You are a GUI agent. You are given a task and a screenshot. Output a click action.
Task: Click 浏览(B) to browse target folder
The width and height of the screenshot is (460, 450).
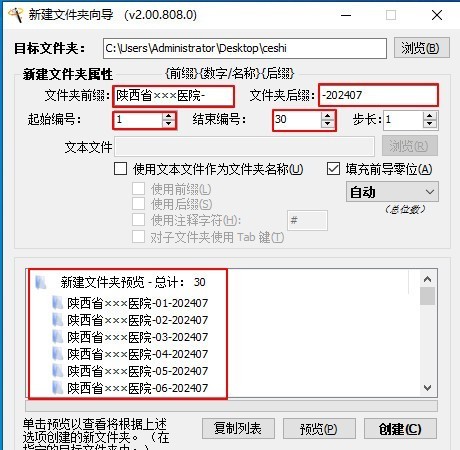[422, 48]
